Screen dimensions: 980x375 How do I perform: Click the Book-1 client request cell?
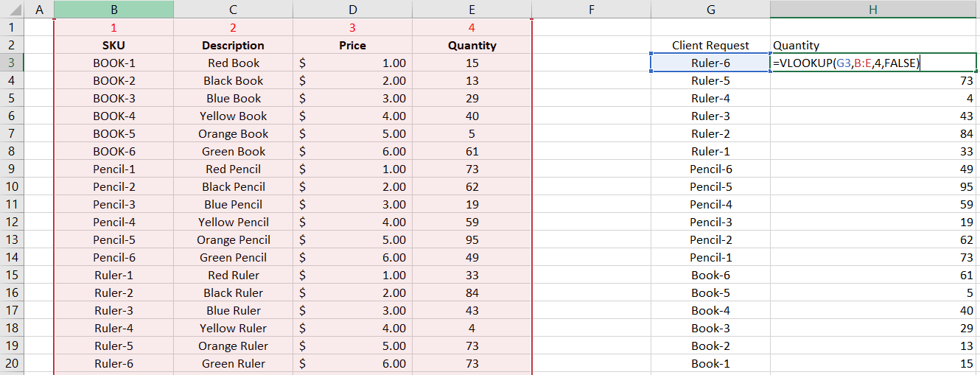click(711, 364)
